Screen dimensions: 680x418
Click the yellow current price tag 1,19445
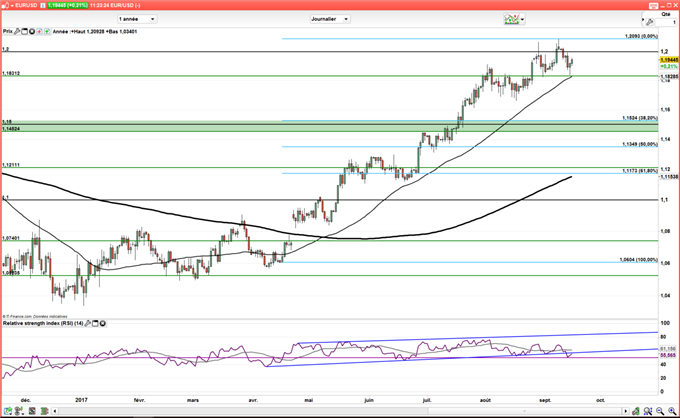click(x=669, y=60)
